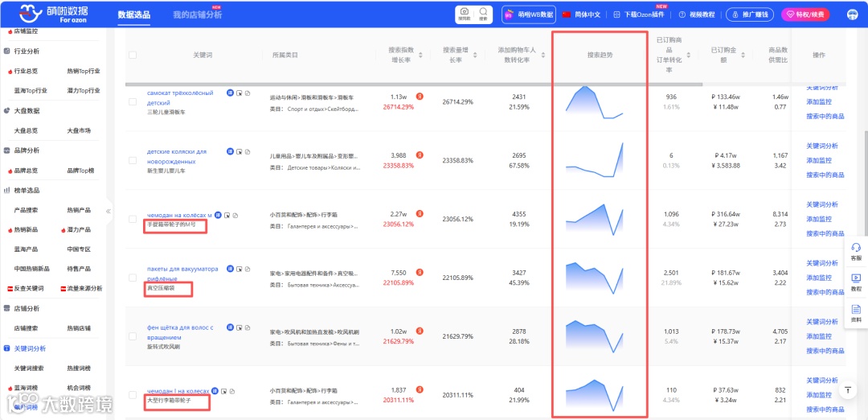Viewport: 868px width, 420px height.
Task: Click the blue translate badge beside самокат трёхколёсный
Action: [230, 93]
